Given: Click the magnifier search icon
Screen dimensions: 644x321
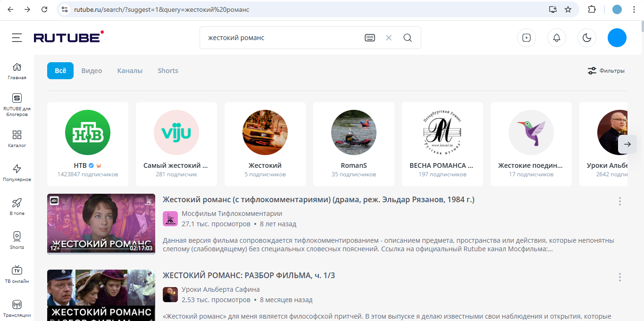Looking at the screenshot, I should (408, 38).
